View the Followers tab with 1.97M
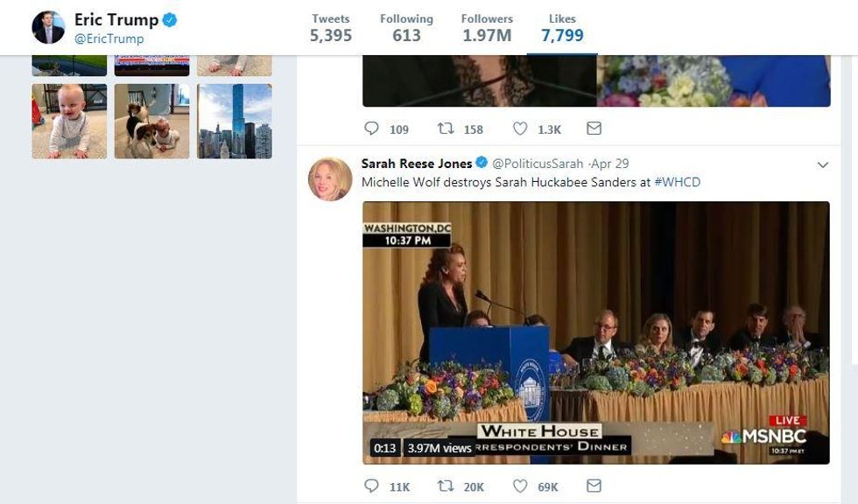Viewport: 858px width, 504px height. (x=486, y=28)
